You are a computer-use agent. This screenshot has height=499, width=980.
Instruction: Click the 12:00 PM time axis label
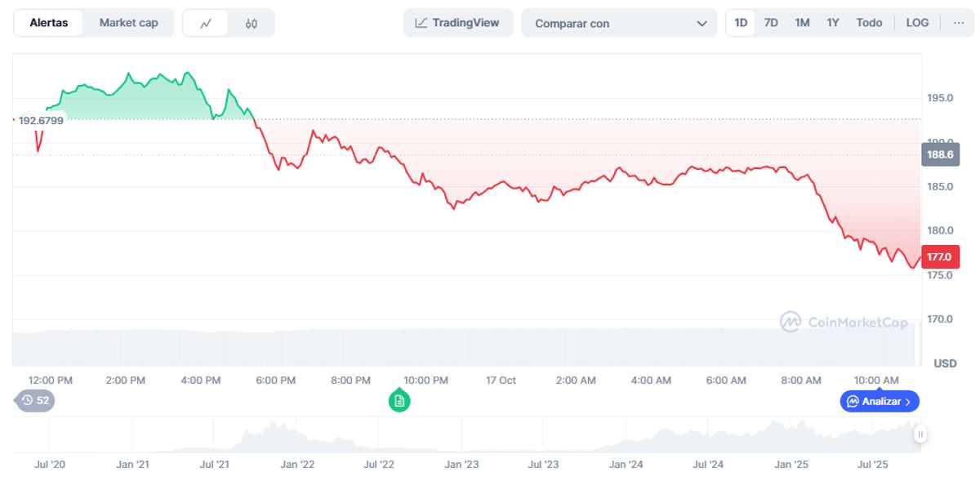click(51, 381)
